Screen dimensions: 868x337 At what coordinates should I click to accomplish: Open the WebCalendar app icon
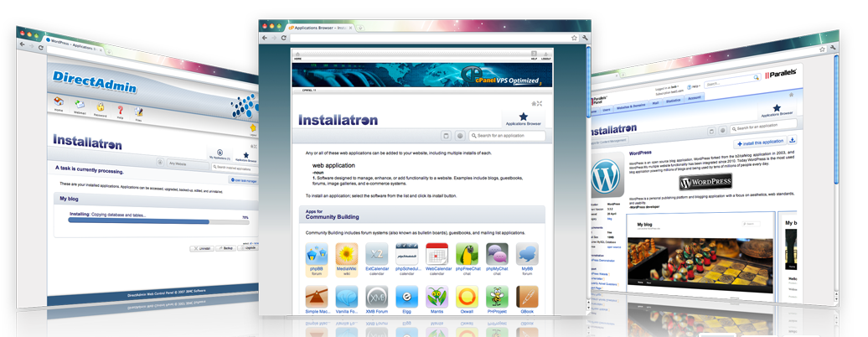point(437,253)
